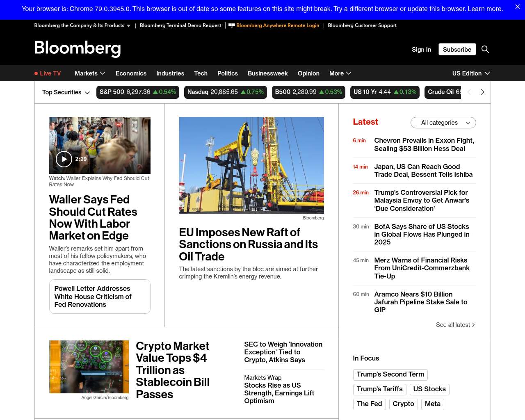Select the S&P 500 ticker chip

pyautogui.click(x=138, y=92)
